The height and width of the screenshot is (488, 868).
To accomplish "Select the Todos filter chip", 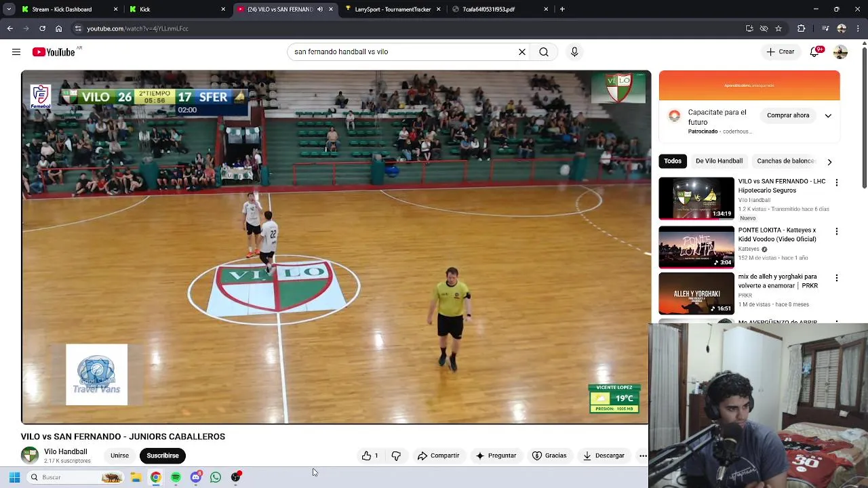I will pyautogui.click(x=673, y=161).
